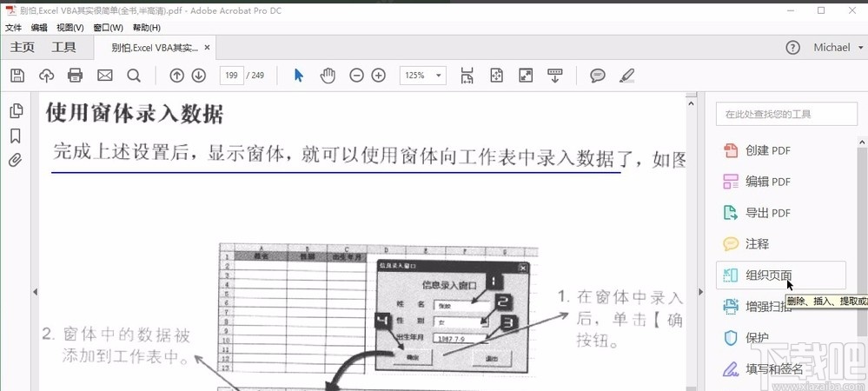Image resolution: width=868 pixels, height=391 pixels.
Task: Open the 视图(V) menu
Action: 70,28
